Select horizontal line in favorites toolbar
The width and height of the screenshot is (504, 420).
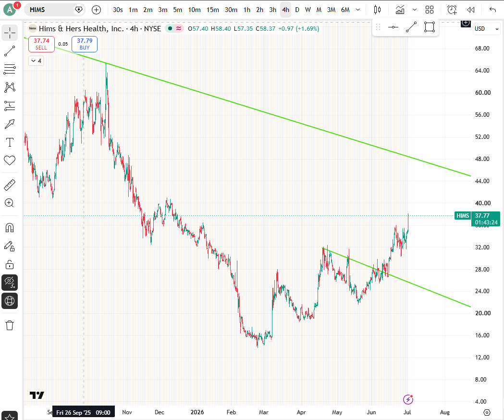pyautogui.click(x=393, y=27)
